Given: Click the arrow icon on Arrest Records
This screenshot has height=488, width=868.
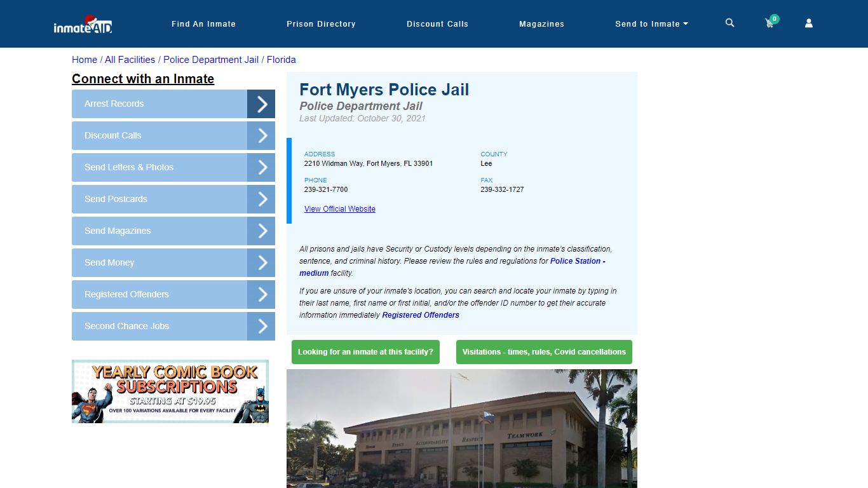Looking at the screenshot, I should [261, 104].
